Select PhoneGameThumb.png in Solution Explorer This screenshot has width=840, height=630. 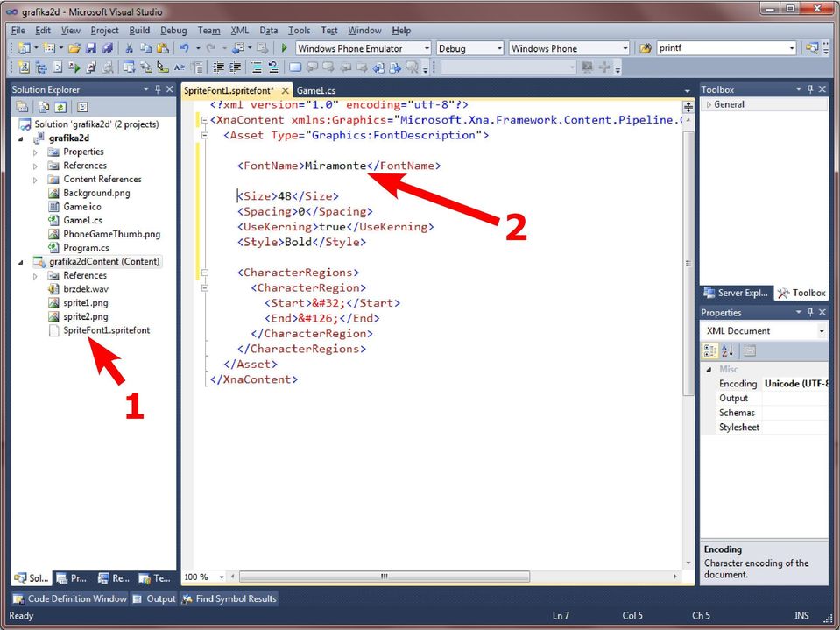click(111, 234)
